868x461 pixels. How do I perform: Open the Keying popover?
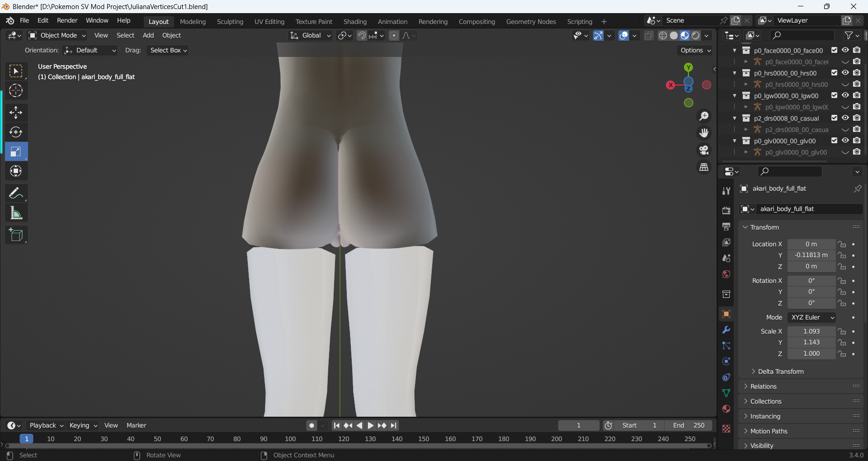[x=83, y=425]
